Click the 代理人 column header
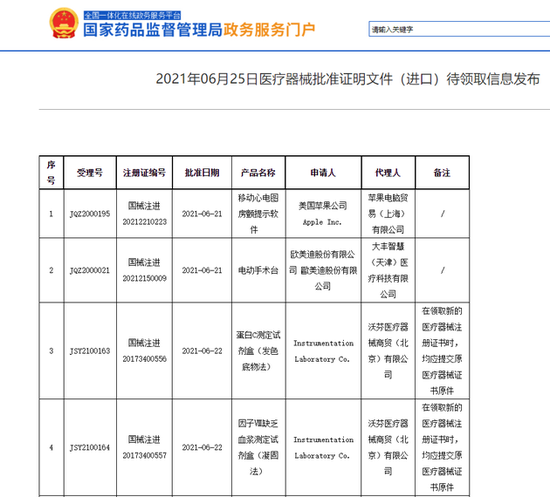The height and width of the screenshot is (497, 550). pos(388,173)
